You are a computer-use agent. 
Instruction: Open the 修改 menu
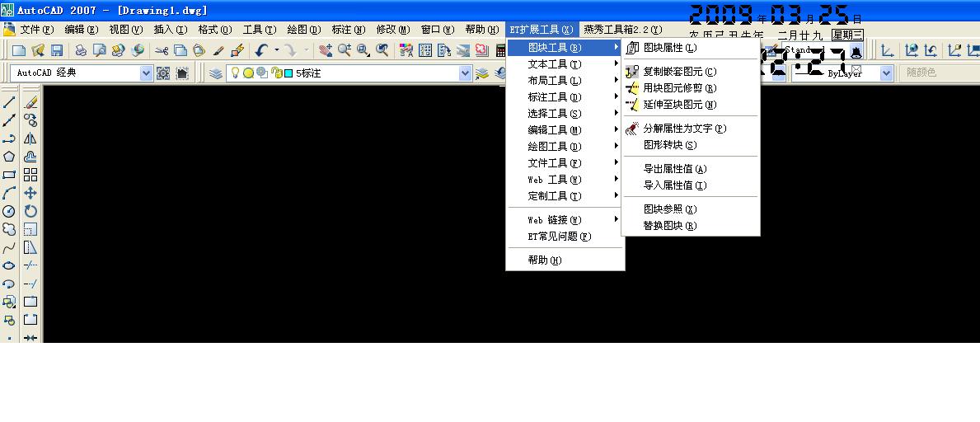click(393, 30)
